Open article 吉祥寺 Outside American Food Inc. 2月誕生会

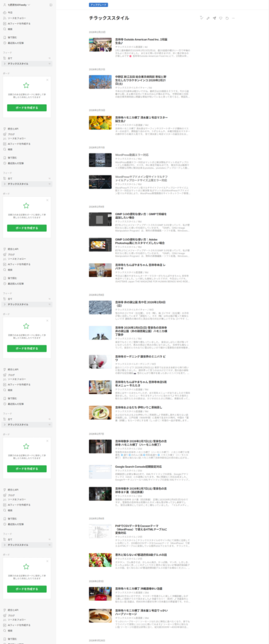coord(141,41)
